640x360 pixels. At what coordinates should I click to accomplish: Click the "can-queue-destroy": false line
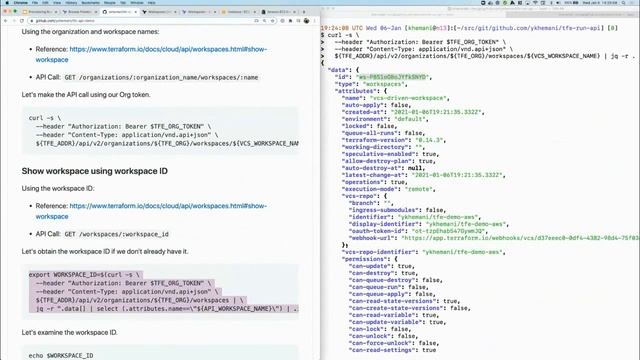[396, 280]
